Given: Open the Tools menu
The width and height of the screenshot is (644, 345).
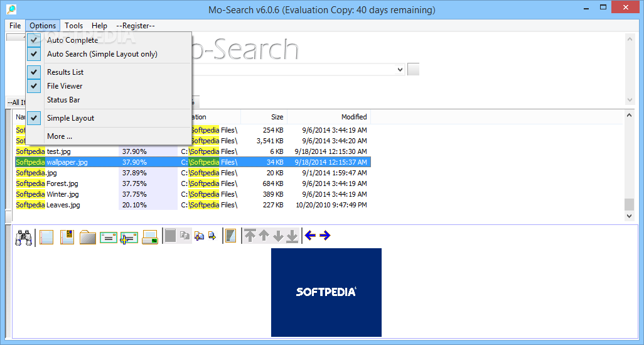Looking at the screenshot, I should coord(74,26).
